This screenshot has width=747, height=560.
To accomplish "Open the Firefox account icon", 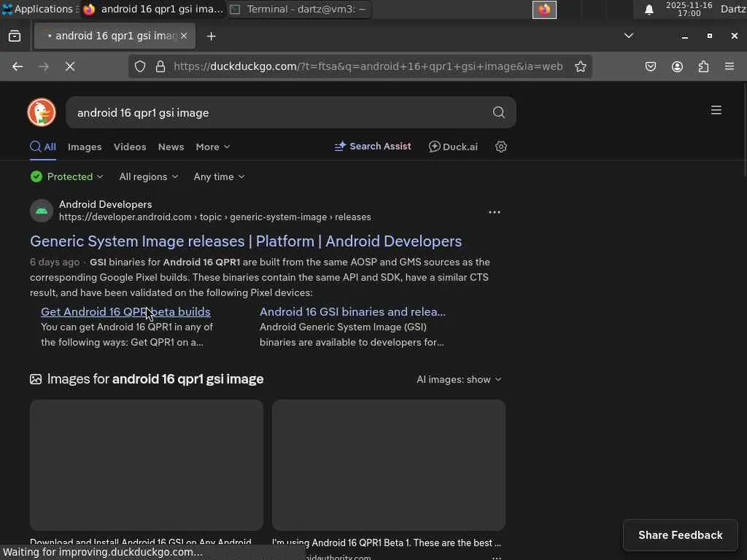I will pyautogui.click(x=677, y=66).
